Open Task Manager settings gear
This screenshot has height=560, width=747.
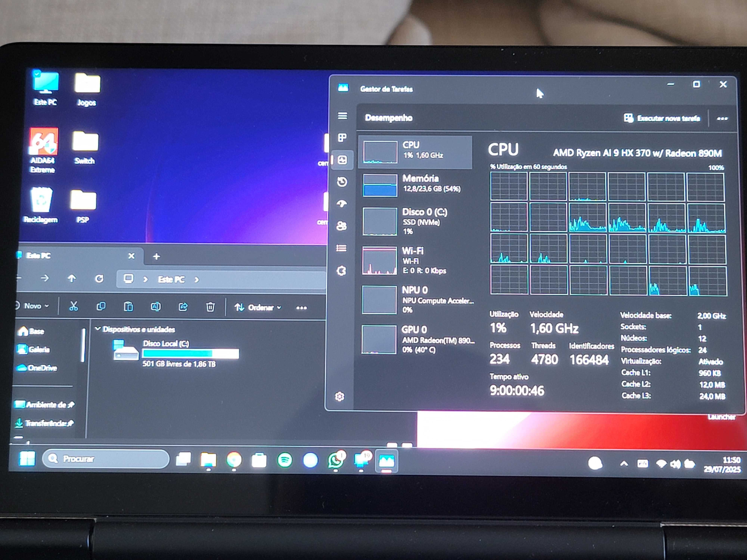pyautogui.click(x=340, y=396)
